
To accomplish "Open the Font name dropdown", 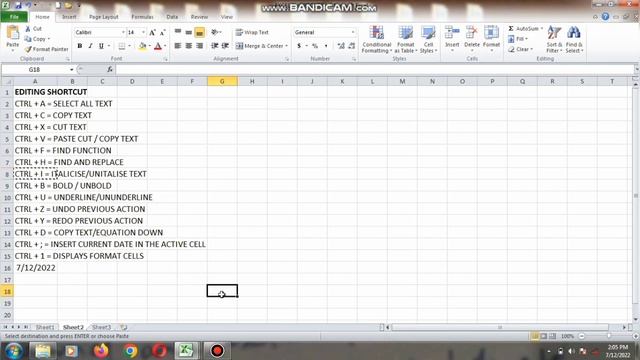I will pos(123,32).
